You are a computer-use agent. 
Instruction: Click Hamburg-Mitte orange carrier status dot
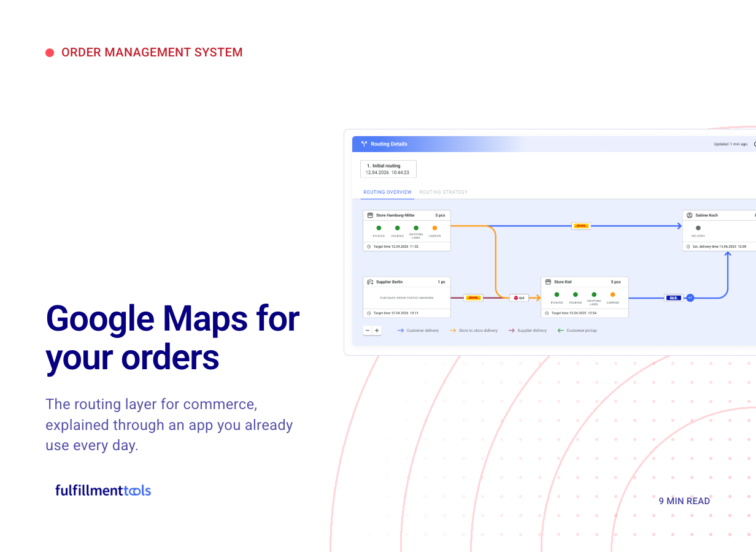click(x=434, y=228)
